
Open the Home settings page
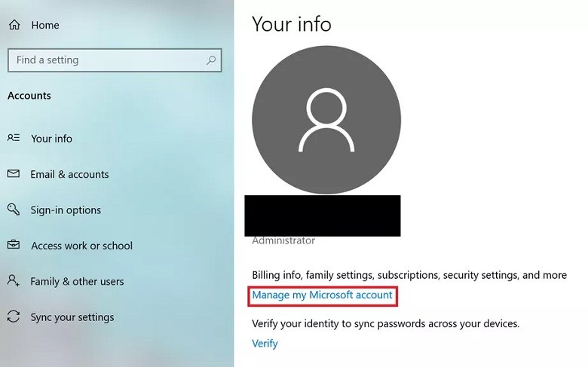[x=45, y=25]
